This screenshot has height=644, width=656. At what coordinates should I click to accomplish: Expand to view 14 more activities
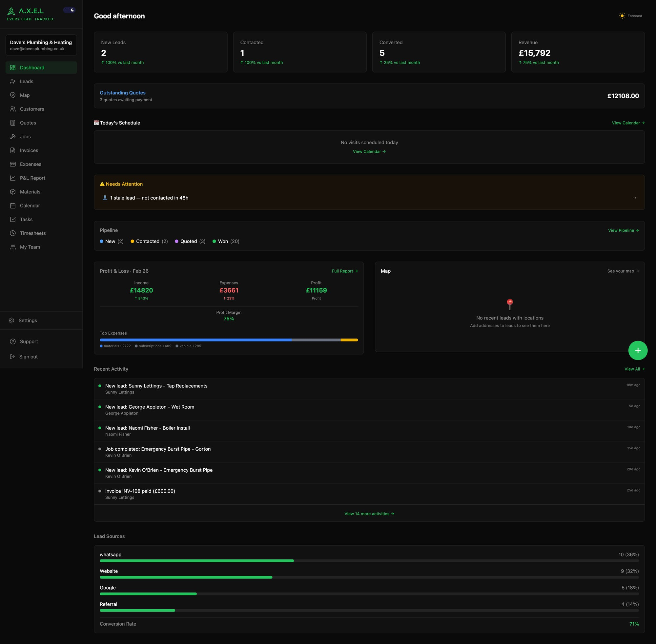tap(369, 514)
